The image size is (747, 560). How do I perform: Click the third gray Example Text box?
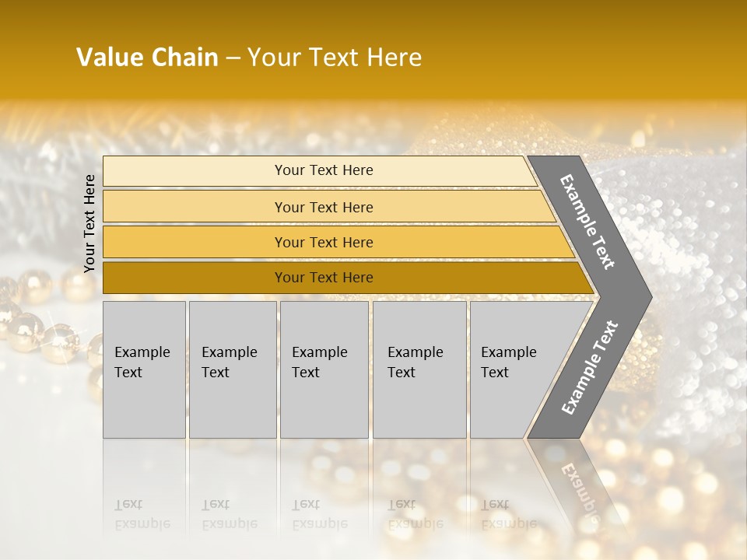[x=324, y=369]
